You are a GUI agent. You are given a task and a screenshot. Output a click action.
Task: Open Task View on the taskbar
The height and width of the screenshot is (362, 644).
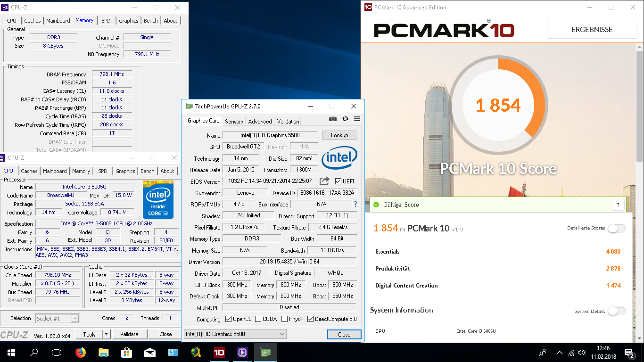57,352
